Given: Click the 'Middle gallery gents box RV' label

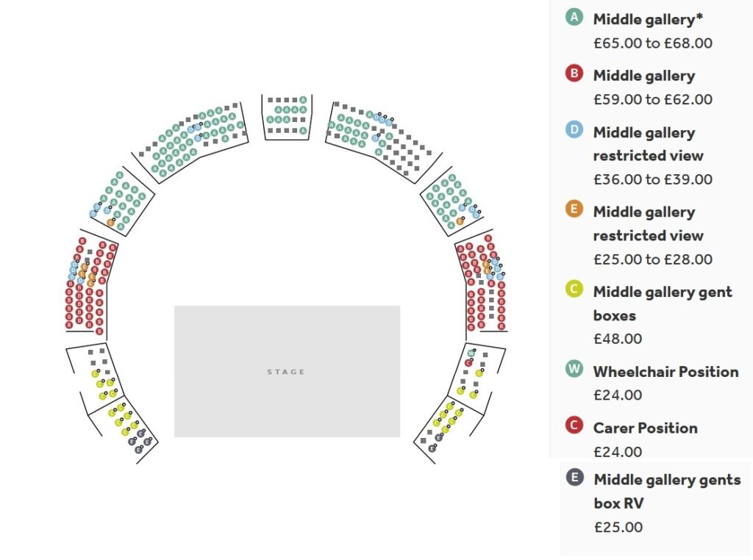Looking at the screenshot, I should pyautogui.click(x=667, y=492).
